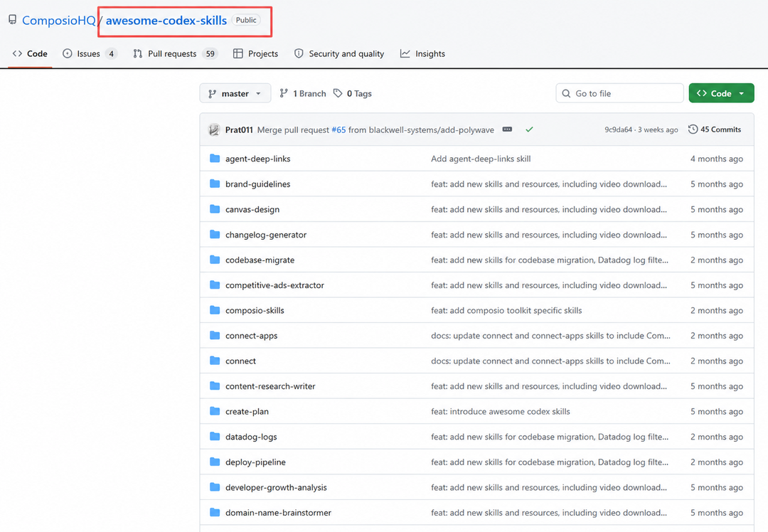View the 1 Branch link
The width and height of the screenshot is (768, 532).
tap(303, 94)
